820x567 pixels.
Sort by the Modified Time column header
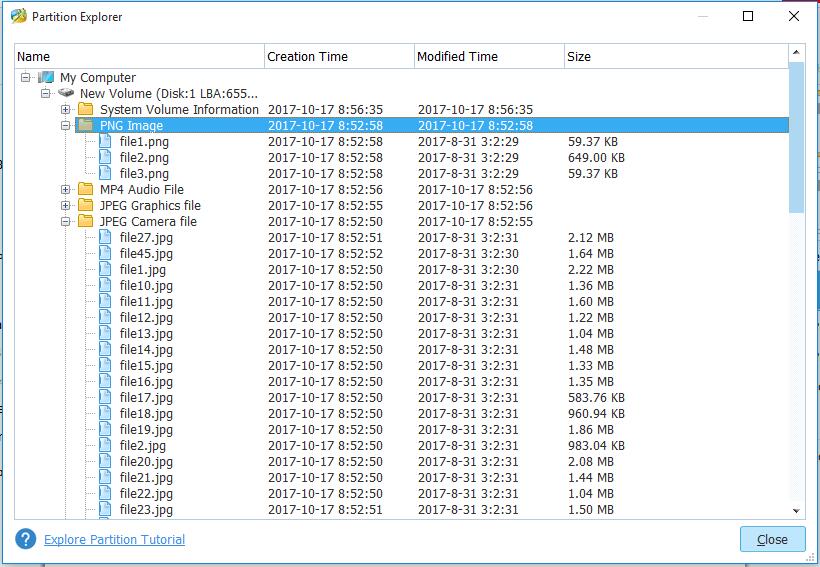tap(488, 57)
